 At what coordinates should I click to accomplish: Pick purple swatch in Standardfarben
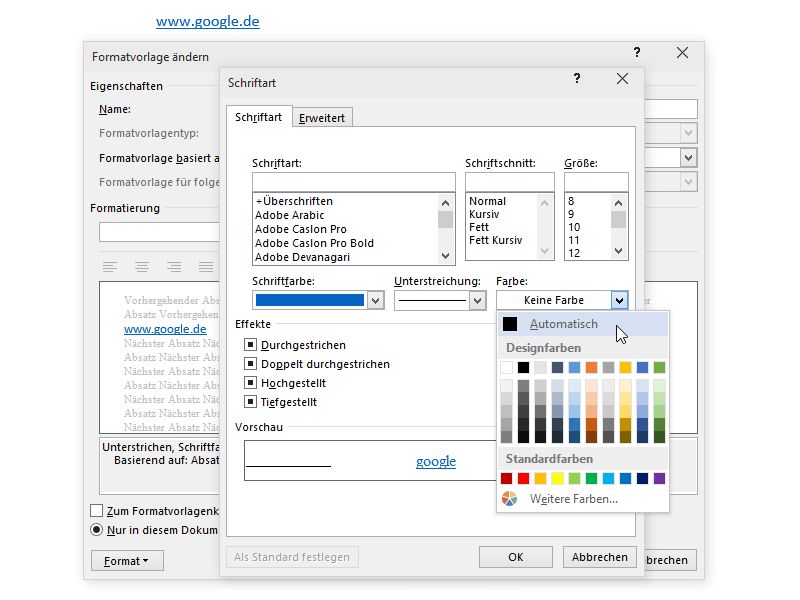(659, 478)
